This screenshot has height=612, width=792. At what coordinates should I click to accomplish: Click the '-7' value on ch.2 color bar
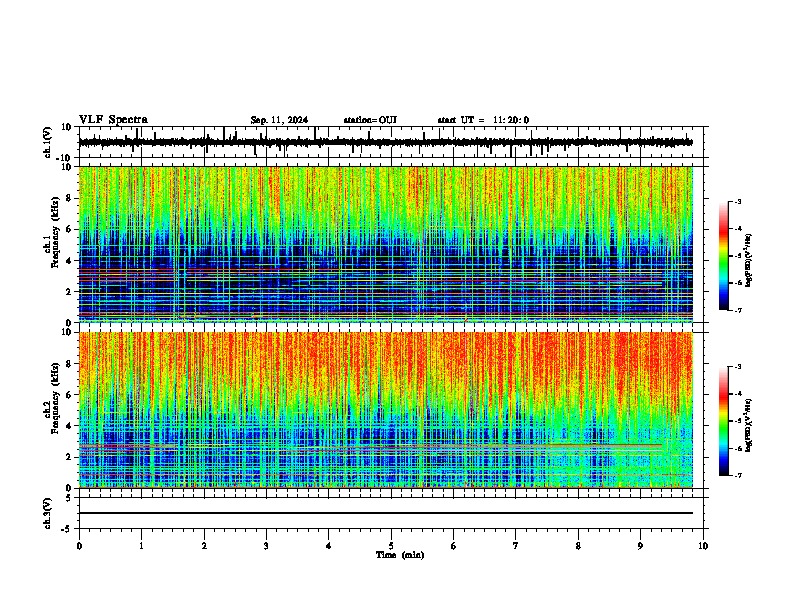pyautogui.click(x=737, y=475)
